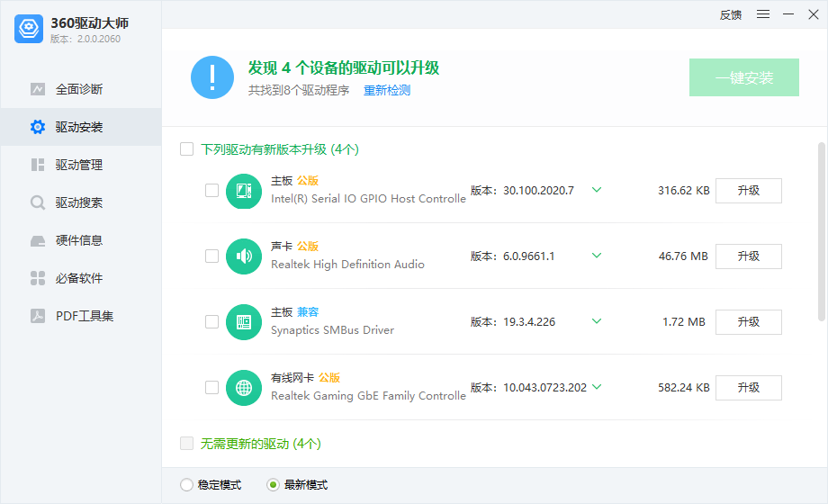Tick checkbox for Intel Serial IO GPIO driver
This screenshot has height=504, width=828.
coord(211,190)
